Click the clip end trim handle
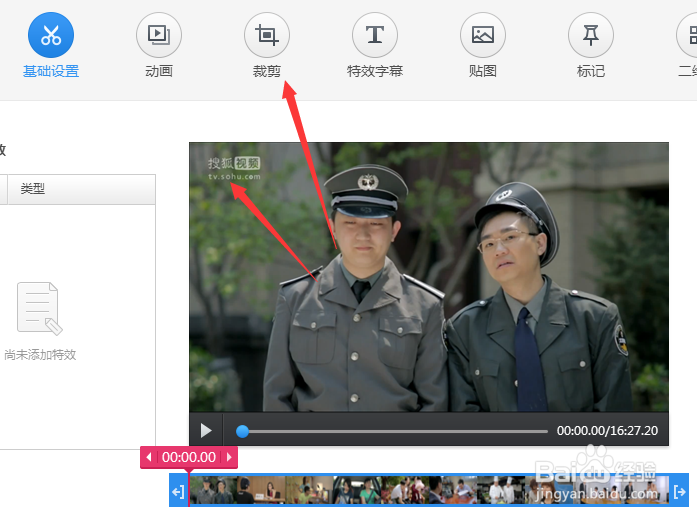 (680, 492)
